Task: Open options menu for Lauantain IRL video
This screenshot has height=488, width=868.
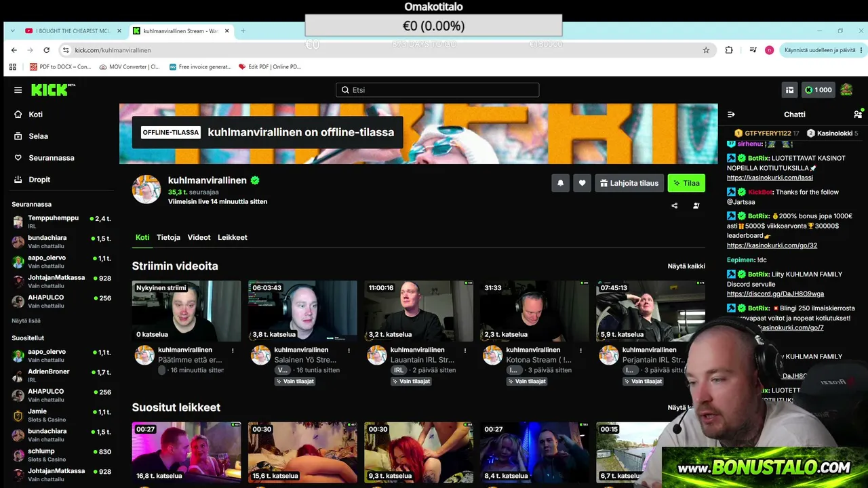Action: pos(465,350)
